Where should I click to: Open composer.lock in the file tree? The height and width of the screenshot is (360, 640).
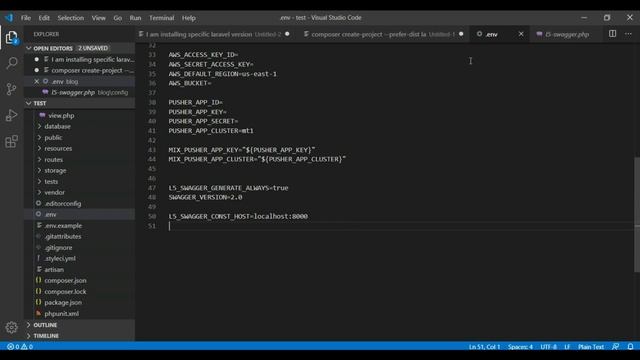pyautogui.click(x=65, y=291)
